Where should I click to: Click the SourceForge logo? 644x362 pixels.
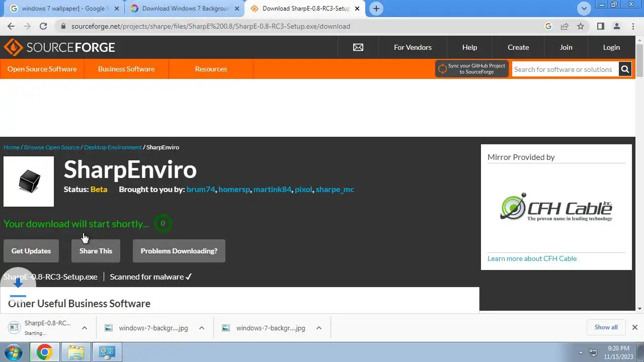pos(59,47)
